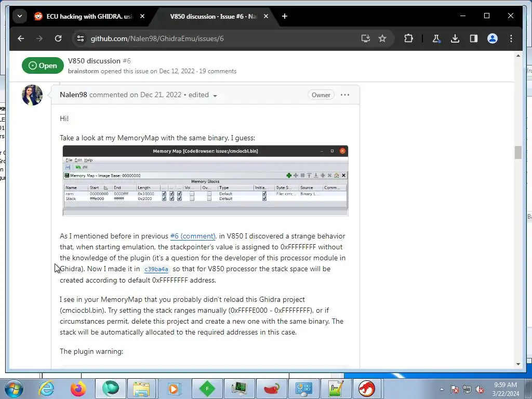The image size is (532, 399).
Task: Click the V850 discussion issue title
Action: [x=94, y=61]
